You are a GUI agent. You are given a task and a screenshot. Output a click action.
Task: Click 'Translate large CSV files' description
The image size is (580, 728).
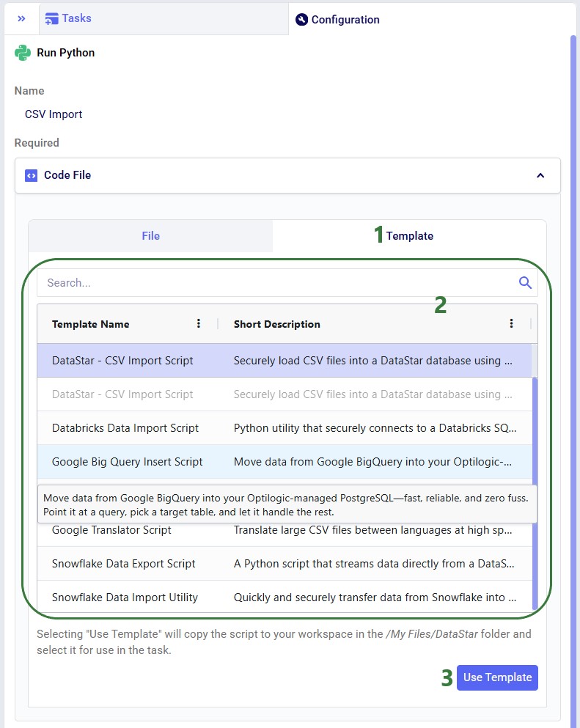pyautogui.click(x=373, y=530)
